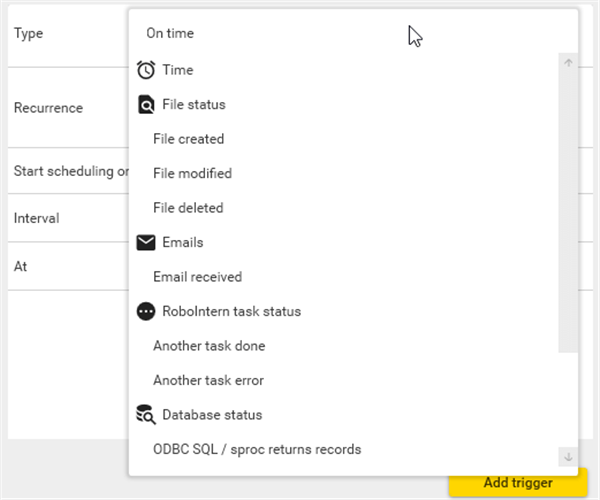The image size is (600, 500).
Task: Select 'File deleted' from list
Action: [188, 208]
